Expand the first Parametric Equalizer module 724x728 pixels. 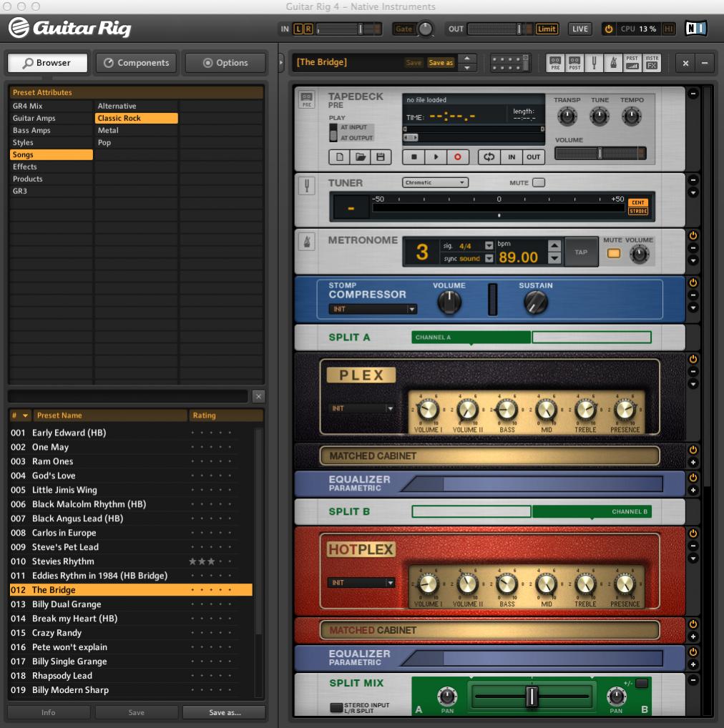coord(693,490)
